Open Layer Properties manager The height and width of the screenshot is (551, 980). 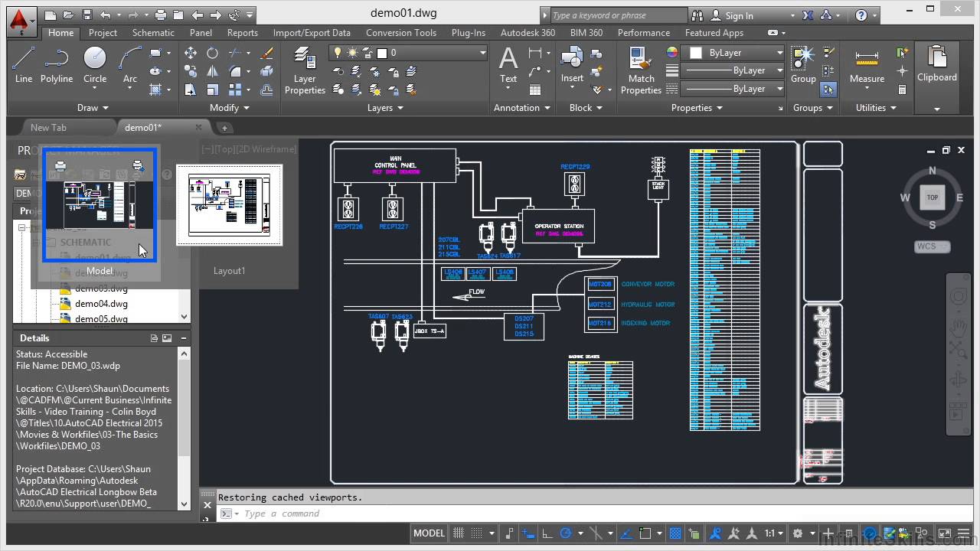pyautogui.click(x=305, y=70)
